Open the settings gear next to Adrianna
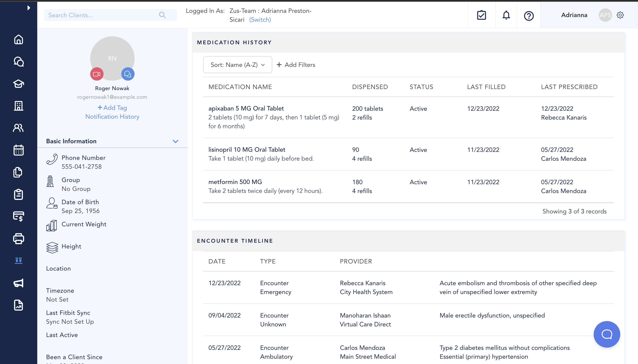This screenshot has width=638, height=364. (x=620, y=15)
